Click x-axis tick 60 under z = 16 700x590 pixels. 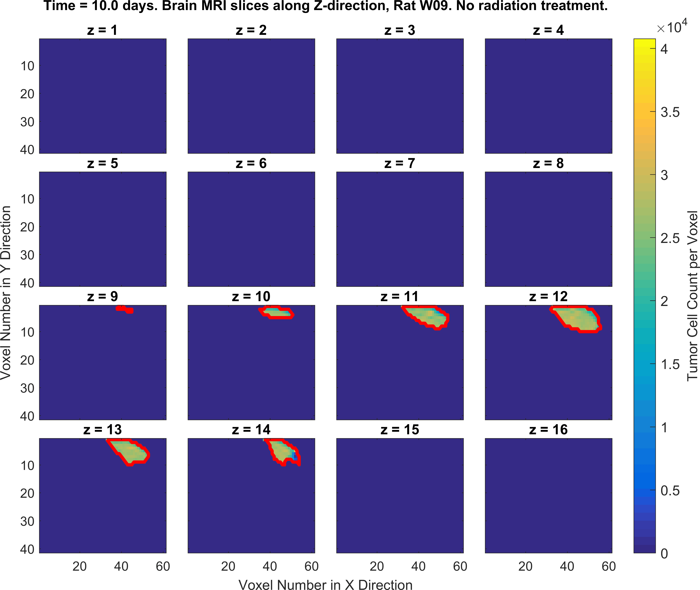tap(609, 566)
